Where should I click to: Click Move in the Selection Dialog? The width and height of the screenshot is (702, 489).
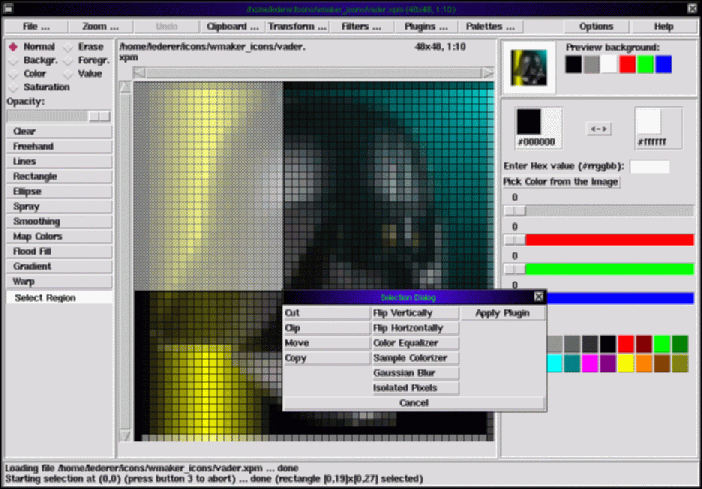pos(327,343)
